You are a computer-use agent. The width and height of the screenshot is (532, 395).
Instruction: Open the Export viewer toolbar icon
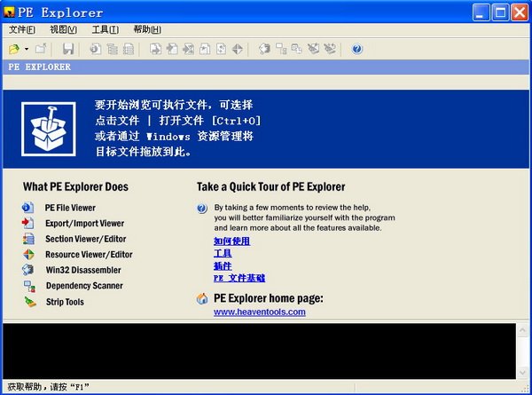[x=156, y=49]
